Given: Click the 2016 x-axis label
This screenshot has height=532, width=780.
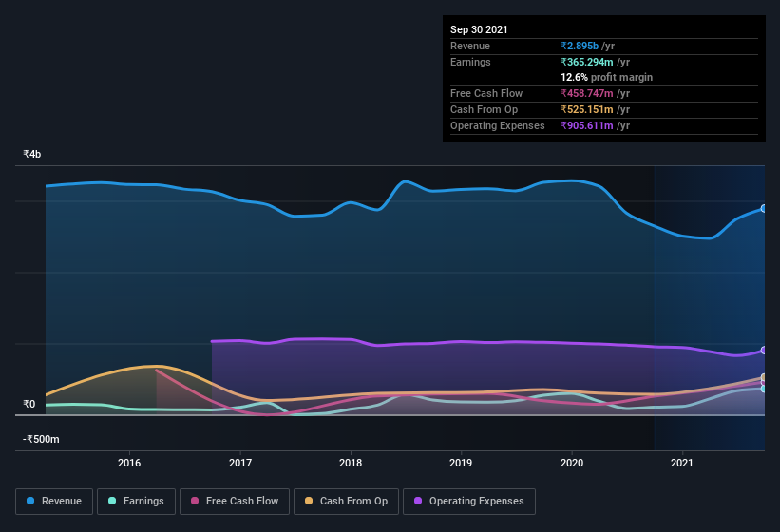Looking at the screenshot, I should point(129,463).
